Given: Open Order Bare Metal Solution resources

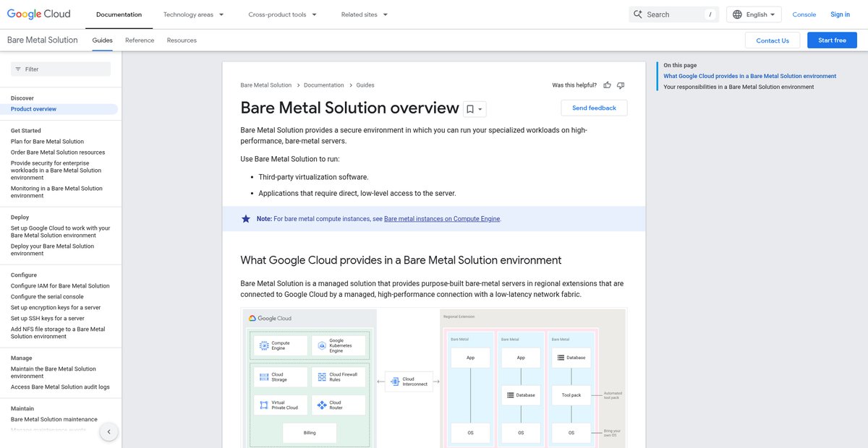Looking at the screenshot, I should [58, 152].
